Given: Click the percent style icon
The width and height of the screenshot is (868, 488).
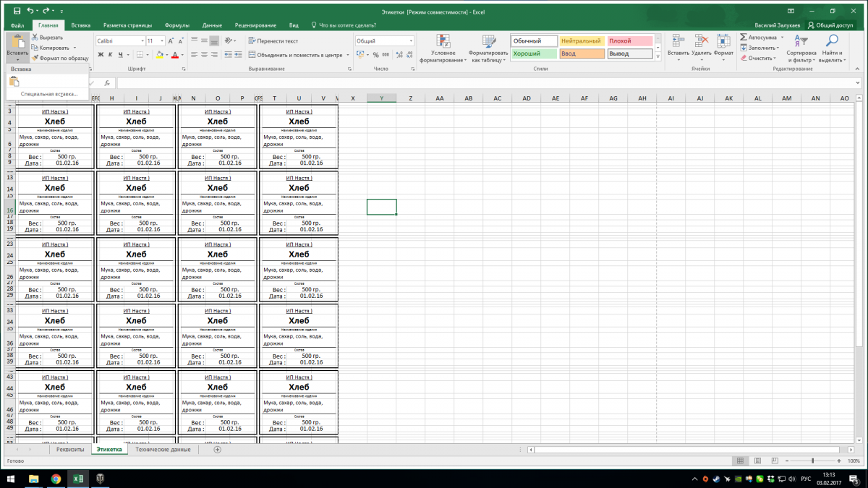Looking at the screenshot, I should click(375, 54).
